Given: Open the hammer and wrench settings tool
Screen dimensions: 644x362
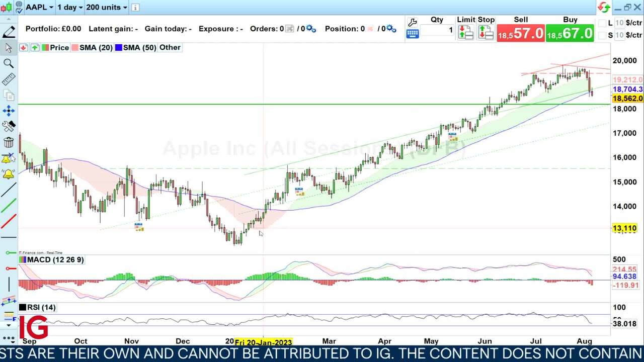Looking at the screenshot, I should point(9,126).
